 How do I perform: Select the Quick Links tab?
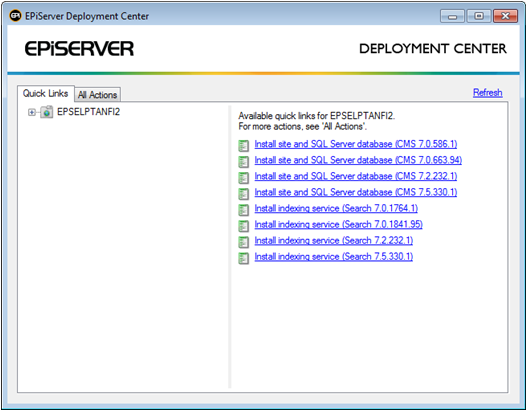(46, 93)
